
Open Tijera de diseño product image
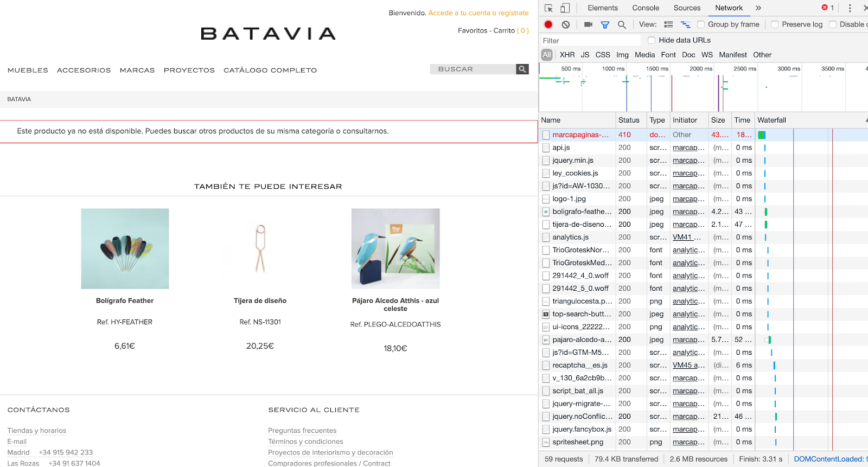[260, 248]
